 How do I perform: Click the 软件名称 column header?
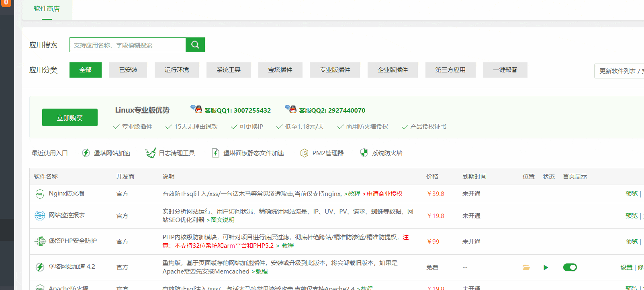tap(46, 177)
